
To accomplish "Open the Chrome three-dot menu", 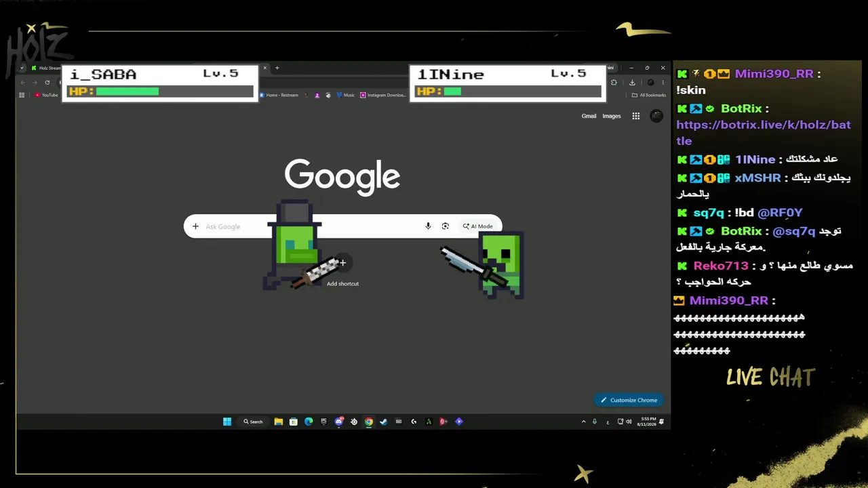I will [x=663, y=83].
